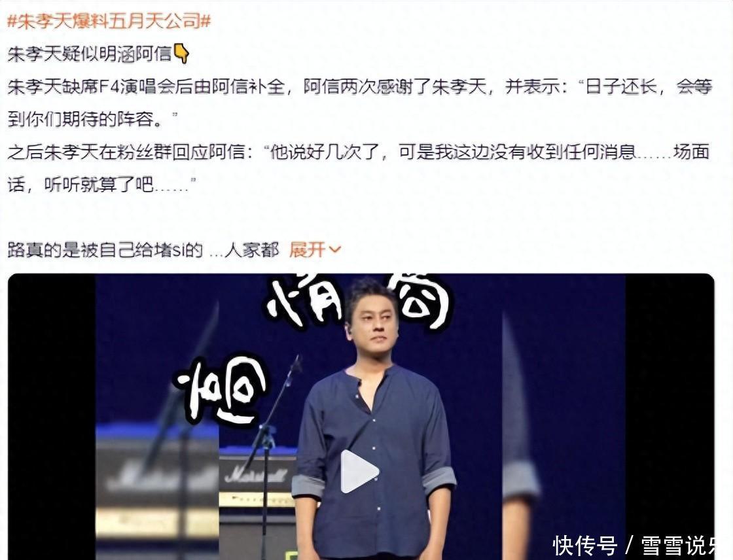Click the chevron arrow beside 展开

click(x=334, y=250)
